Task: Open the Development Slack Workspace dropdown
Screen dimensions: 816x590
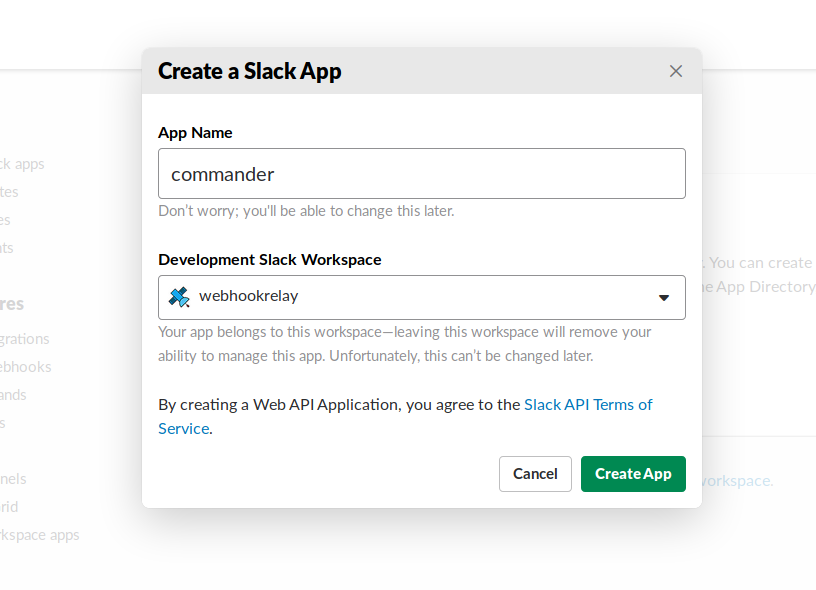Action: (420, 297)
